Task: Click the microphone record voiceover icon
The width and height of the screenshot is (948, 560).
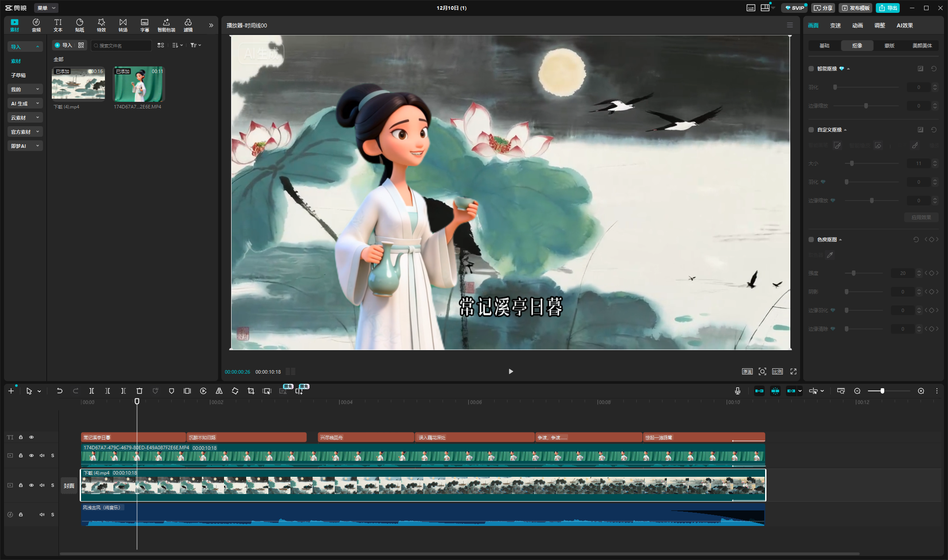Action: click(738, 391)
